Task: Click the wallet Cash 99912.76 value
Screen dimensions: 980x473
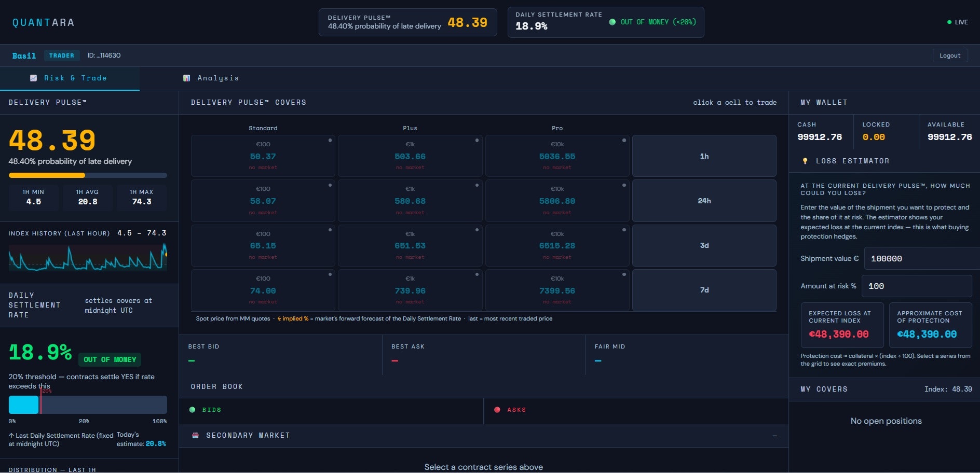Action: [x=820, y=137]
